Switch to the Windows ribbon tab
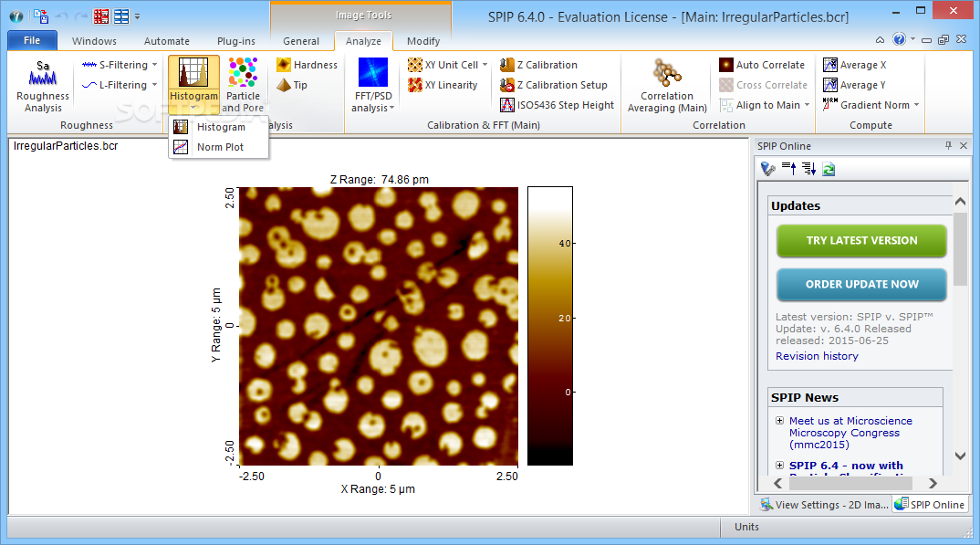The image size is (980, 545). (94, 41)
